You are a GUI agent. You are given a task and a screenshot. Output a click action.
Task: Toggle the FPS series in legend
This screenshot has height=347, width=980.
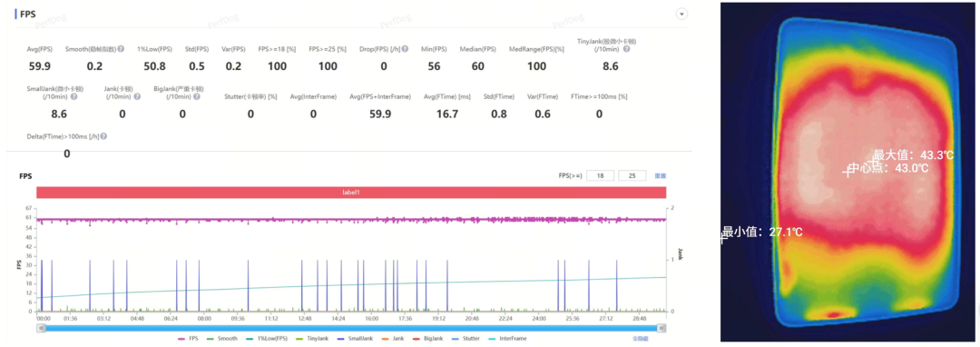pyautogui.click(x=189, y=338)
